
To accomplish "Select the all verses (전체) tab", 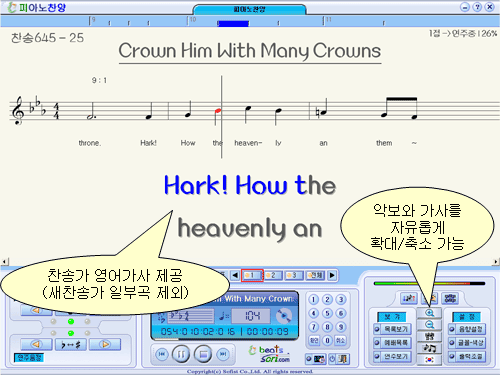I will tap(315, 275).
